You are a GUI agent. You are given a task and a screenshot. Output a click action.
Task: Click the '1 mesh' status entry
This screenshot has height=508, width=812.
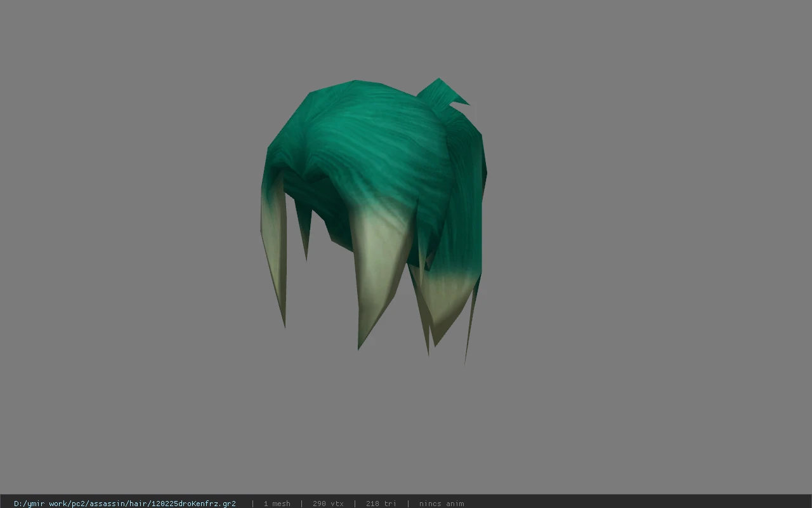pos(277,504)
